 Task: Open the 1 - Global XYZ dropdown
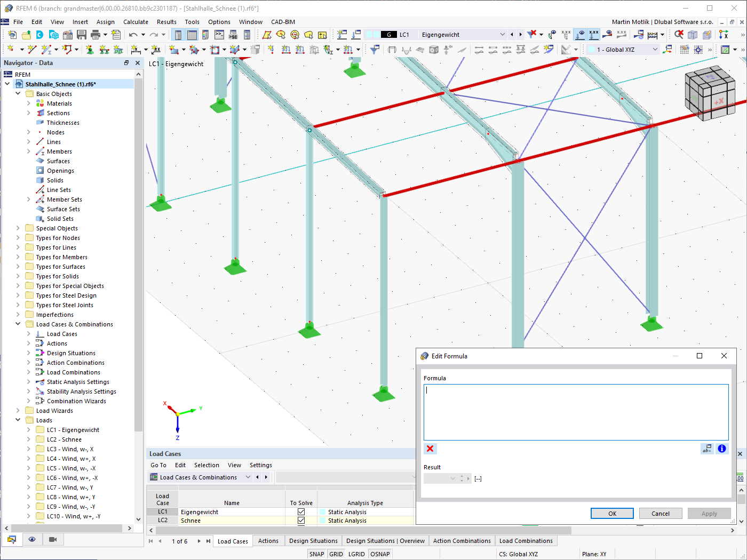pyautogui.click(x=654, y=49)
